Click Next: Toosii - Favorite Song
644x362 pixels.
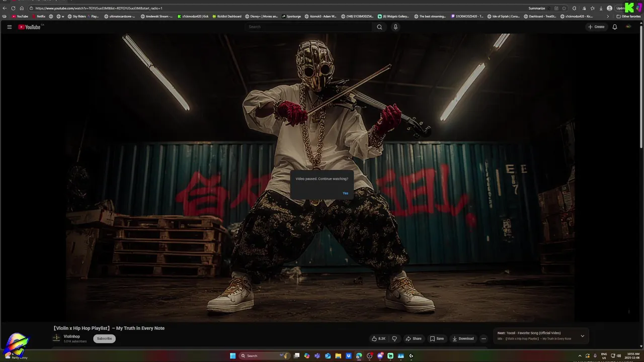tap(529, 333)
